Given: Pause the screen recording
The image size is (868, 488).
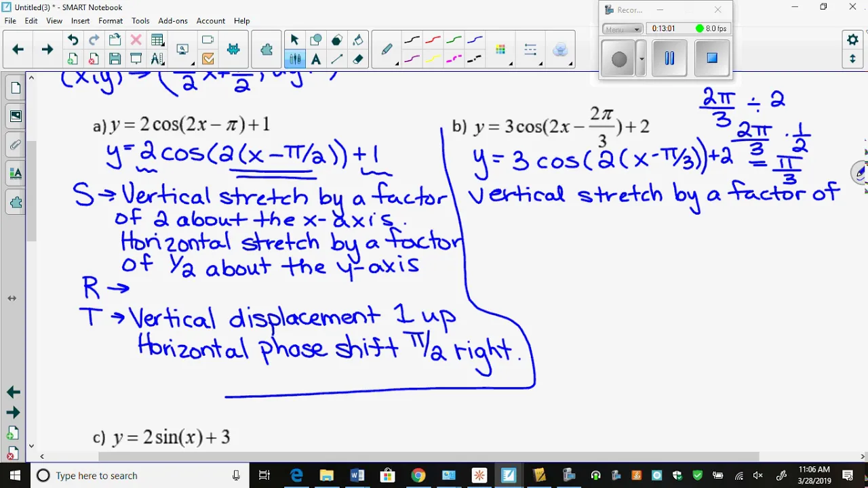Looking at the screenshot, I should [x=669, y=58].
